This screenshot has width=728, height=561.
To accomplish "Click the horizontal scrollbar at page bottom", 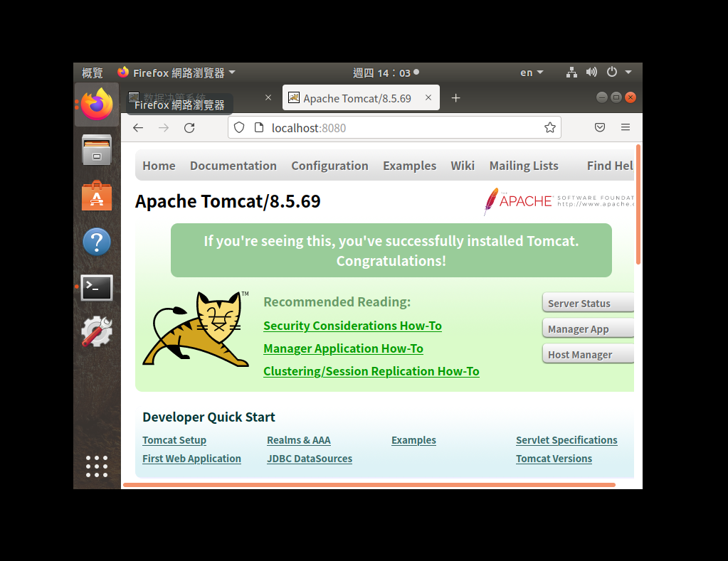I will point(369,484).
